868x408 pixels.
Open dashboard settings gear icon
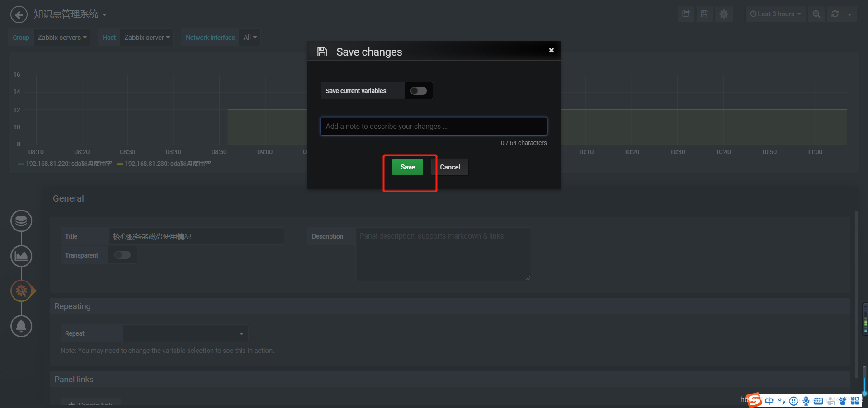(x=724, y=14)
